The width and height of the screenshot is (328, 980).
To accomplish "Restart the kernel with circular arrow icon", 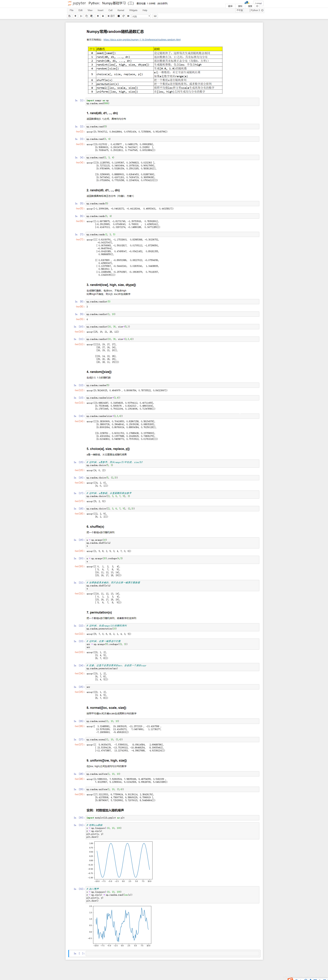I will coord(124,16).
